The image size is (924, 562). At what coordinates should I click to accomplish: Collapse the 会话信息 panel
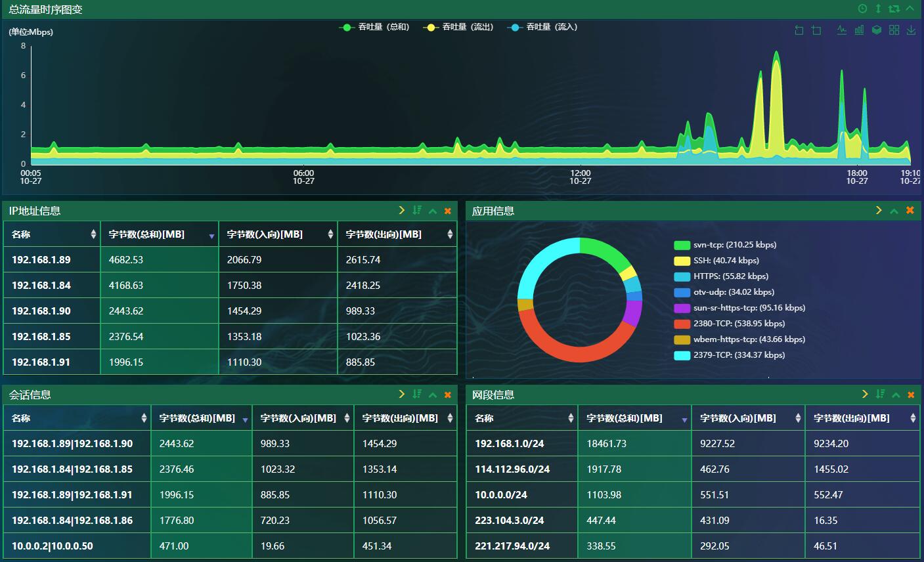pos(433,395)
